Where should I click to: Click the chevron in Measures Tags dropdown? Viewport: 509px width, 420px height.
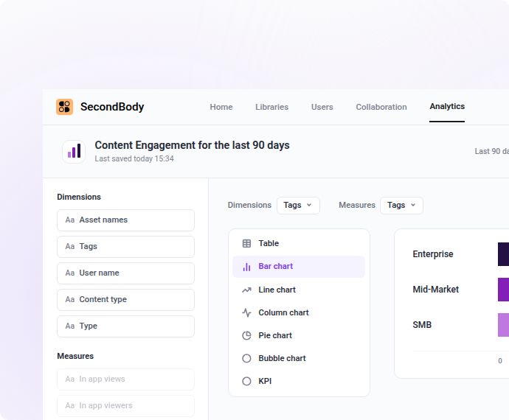pyautogui.click(x=413, y=205)
